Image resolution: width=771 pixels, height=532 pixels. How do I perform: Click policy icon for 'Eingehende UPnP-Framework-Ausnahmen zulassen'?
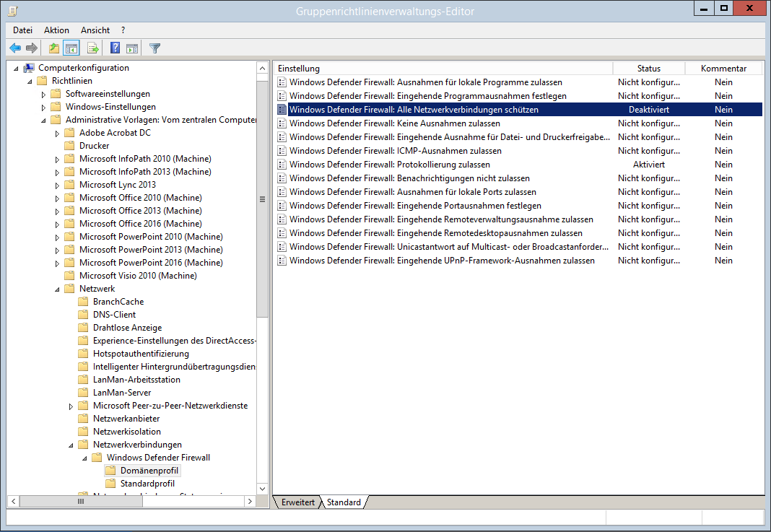pyautogui.click(x=282, y=261)
